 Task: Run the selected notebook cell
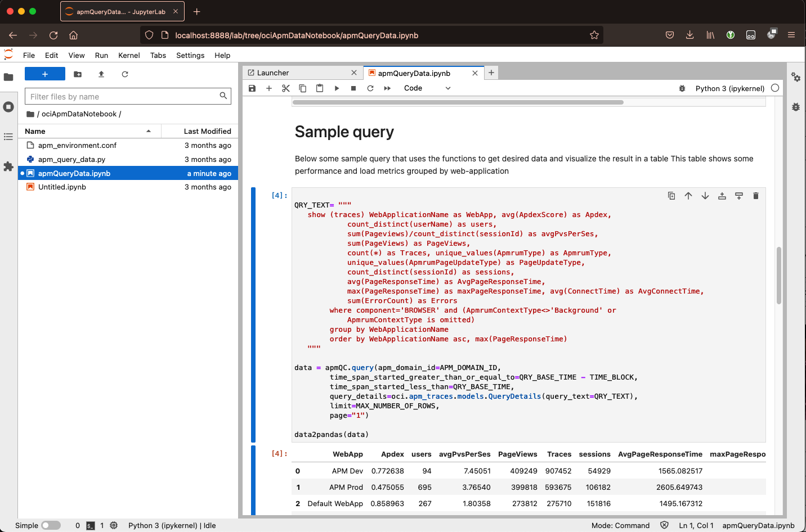tap(337, 88)
